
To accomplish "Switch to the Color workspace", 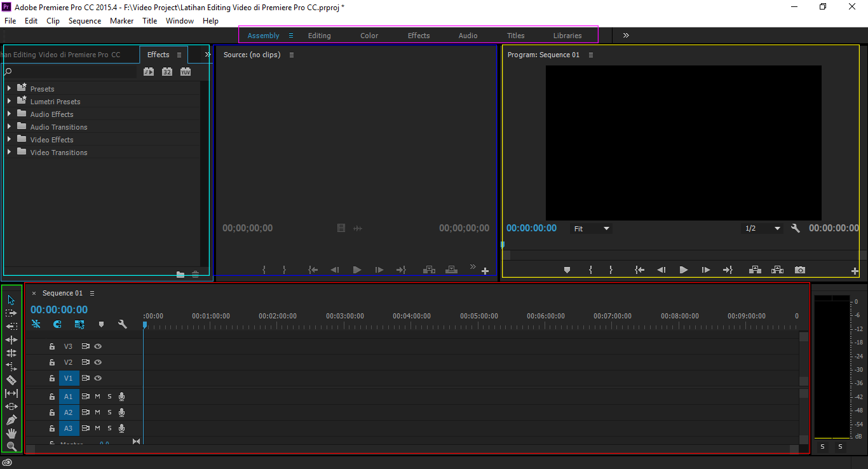I will pos(369,36).
